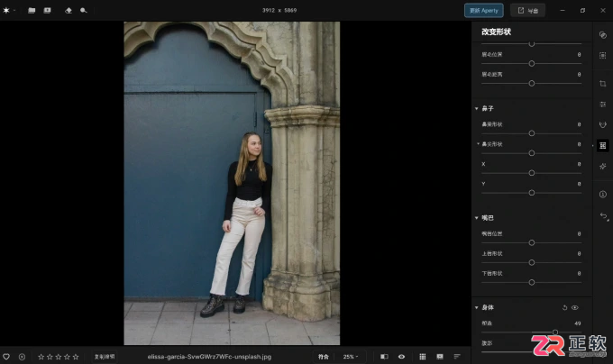Click the 符合 fit-to-screen button

[x=324, y=357]
